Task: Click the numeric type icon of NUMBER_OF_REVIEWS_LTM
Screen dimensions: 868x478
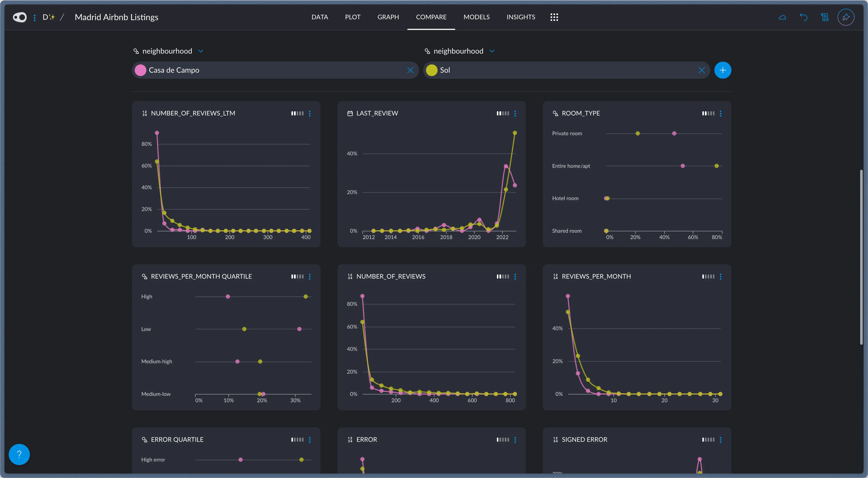Action: 144,114
